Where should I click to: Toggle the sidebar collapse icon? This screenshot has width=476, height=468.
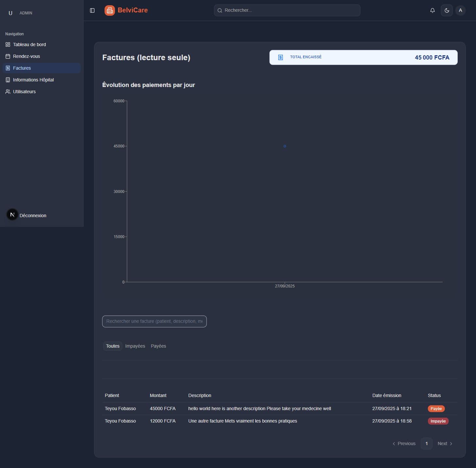[92, 10]
